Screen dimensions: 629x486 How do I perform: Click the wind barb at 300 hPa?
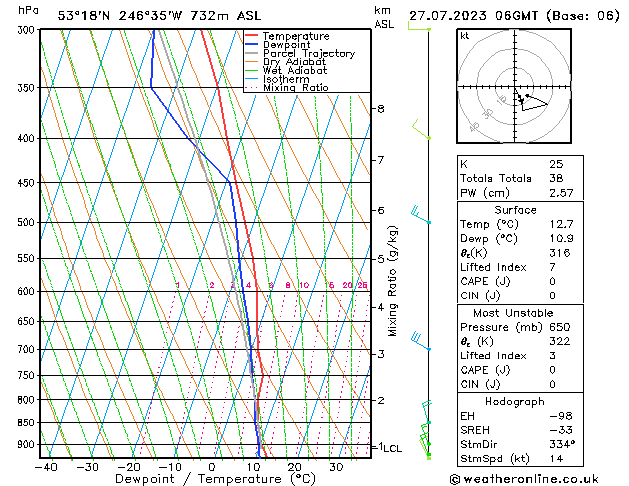point(419,26)
